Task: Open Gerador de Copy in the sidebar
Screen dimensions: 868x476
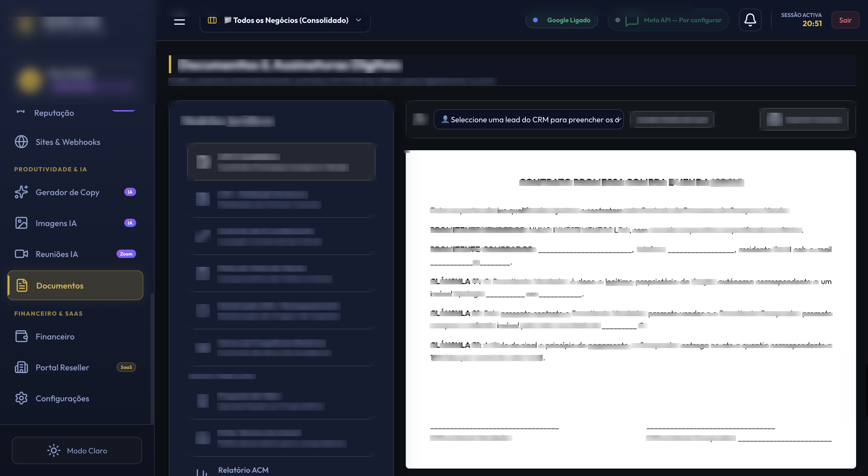Action: [75, 192]
